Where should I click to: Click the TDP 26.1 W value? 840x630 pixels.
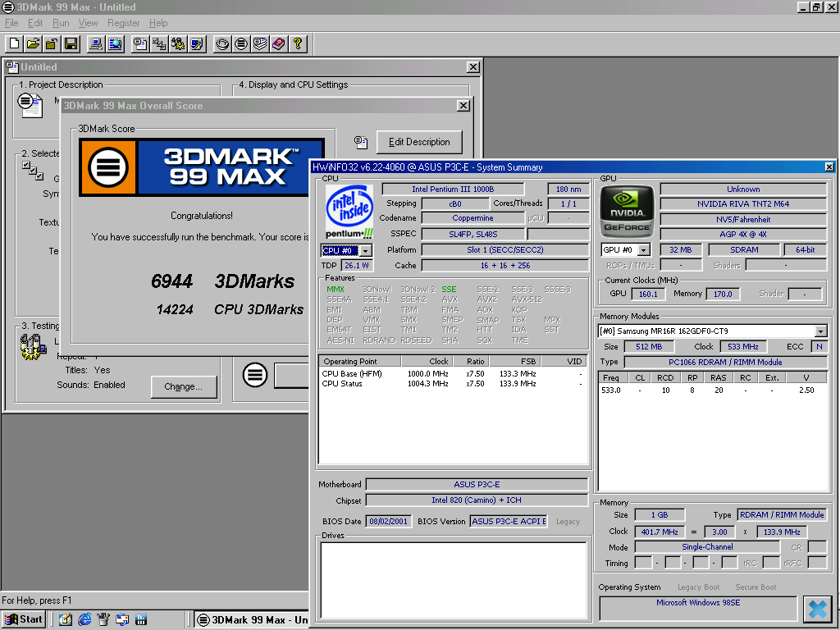(357, 265)
